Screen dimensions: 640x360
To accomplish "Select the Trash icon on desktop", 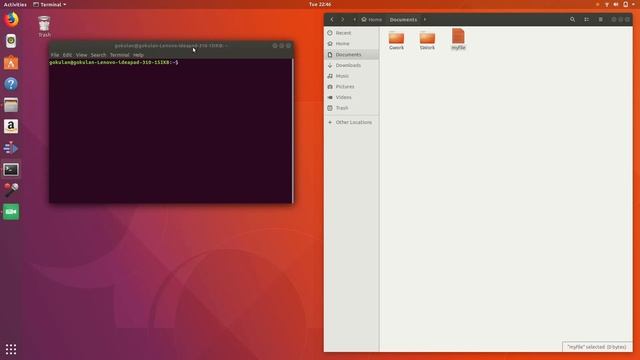I will (x=44, y=27).
